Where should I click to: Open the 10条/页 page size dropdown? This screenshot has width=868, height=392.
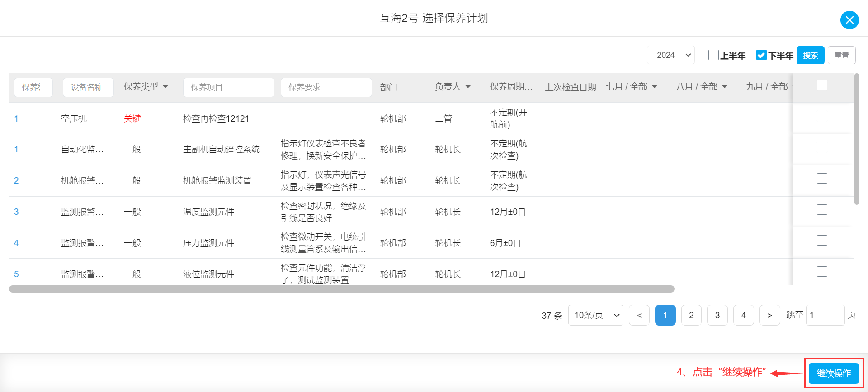point(596,315)
